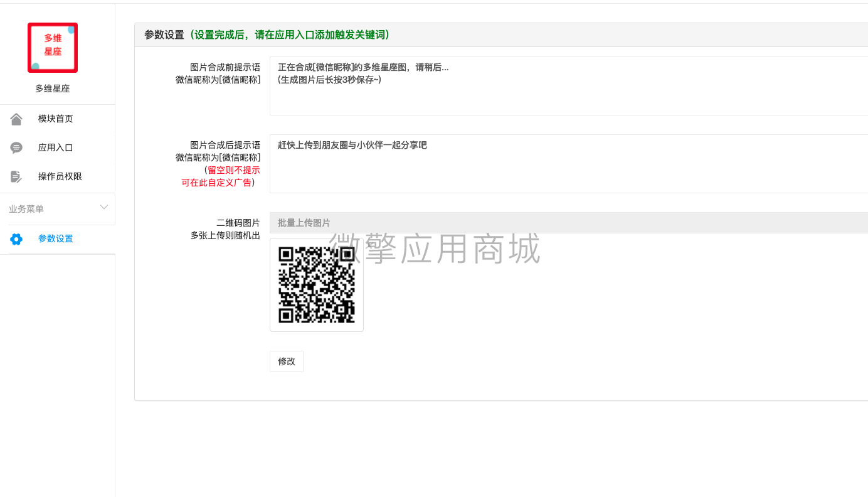Click the 多维星座 name under the logo
The image size is (868, 497).
tap(53, 88)
